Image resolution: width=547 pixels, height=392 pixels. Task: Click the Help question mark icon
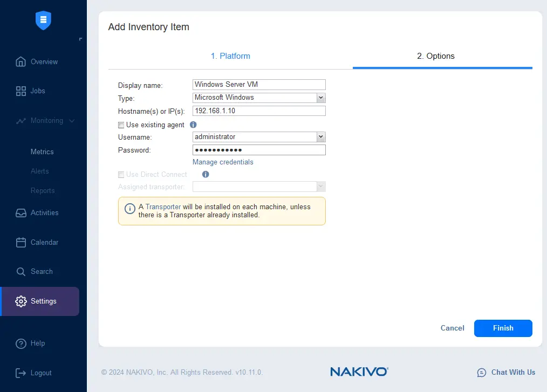point(21,343)
